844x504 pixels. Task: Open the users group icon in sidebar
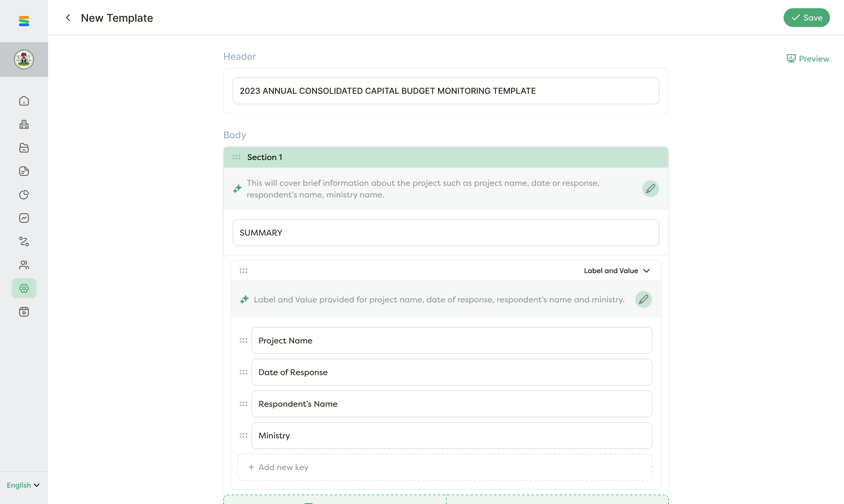pyautogui.click(x=24, y=265)
